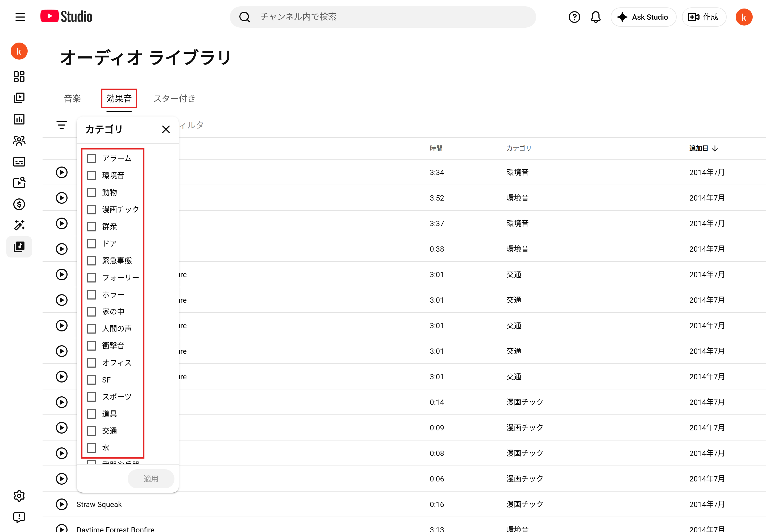
Task: Check the ドア category checkbox
Action: click(91, 244)
